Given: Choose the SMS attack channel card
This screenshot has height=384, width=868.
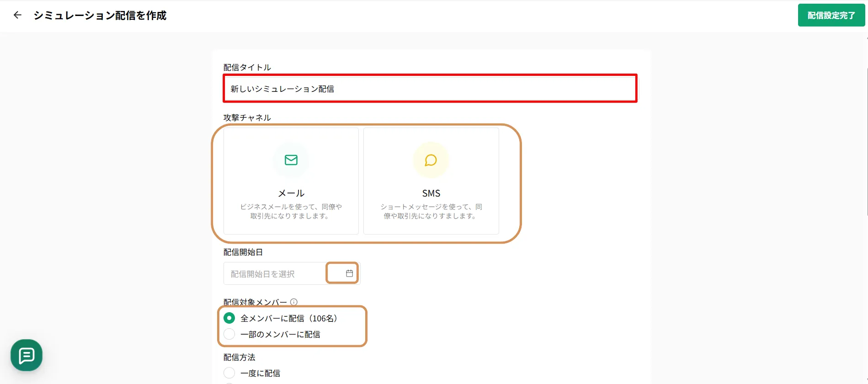Looking at the screenshot, I should coord(431,181).
